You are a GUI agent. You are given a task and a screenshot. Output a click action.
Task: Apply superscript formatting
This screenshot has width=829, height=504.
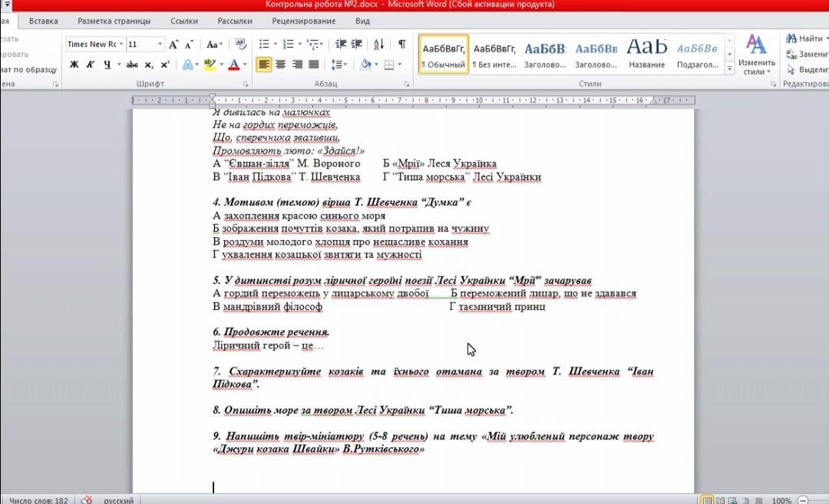click(165, 64)
